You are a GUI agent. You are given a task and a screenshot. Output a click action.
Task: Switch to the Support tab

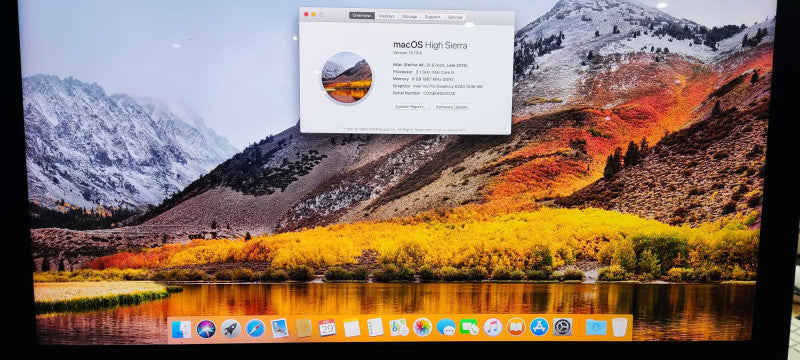(433, 17)
